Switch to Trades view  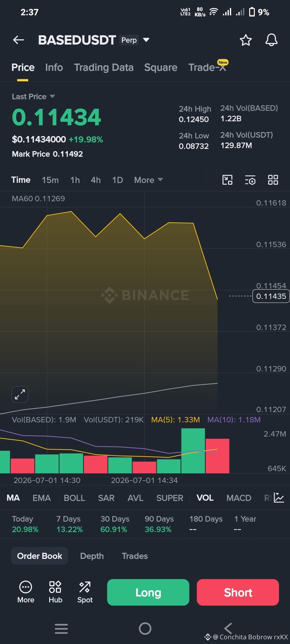tap(135, 556)
